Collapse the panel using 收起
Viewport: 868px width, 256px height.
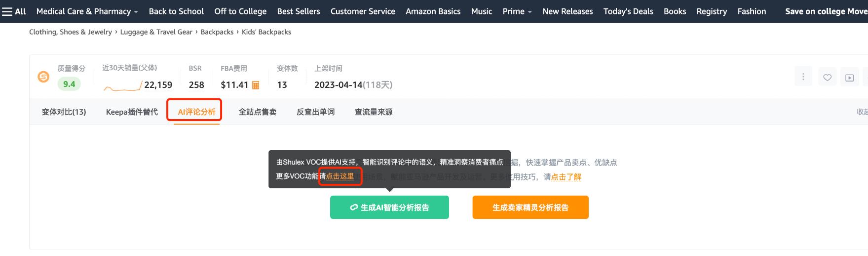pyautogui.click(x=862, y=112)
